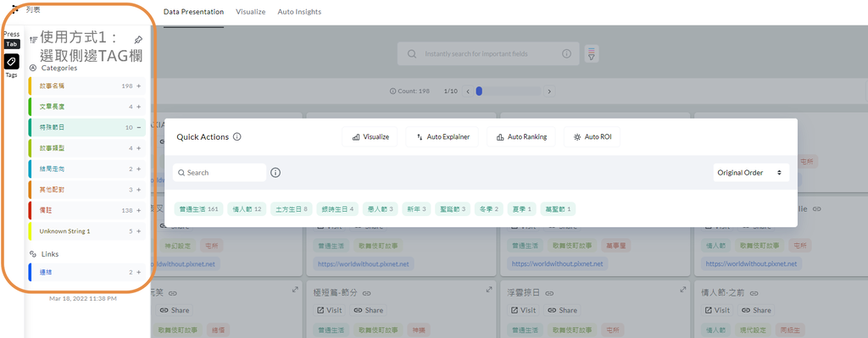Select the 聖誕節 3 tag chip
The height and width of the screenshot is (338, 868).
(453, 209)
